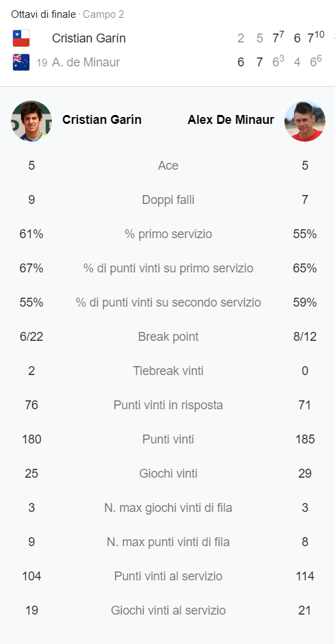Click the A. de Minaur name in the scoreboard
The width and height of the screenshot is (335, 644).
click(86, 62)
